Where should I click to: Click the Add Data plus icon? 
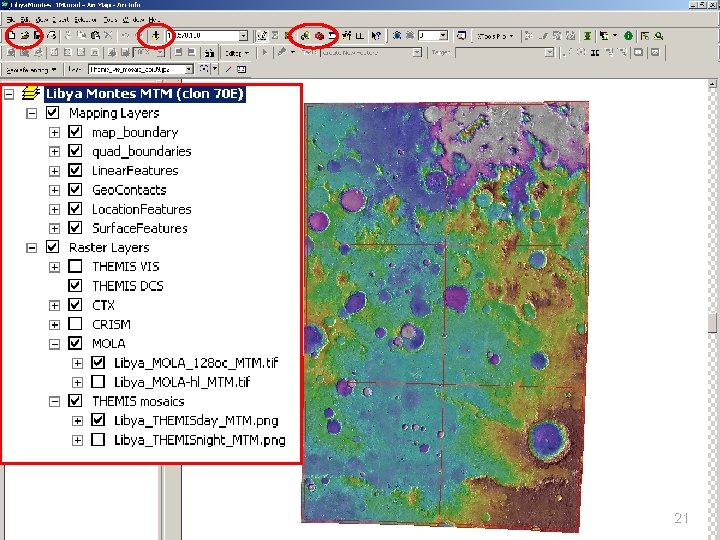coord(156,35)
